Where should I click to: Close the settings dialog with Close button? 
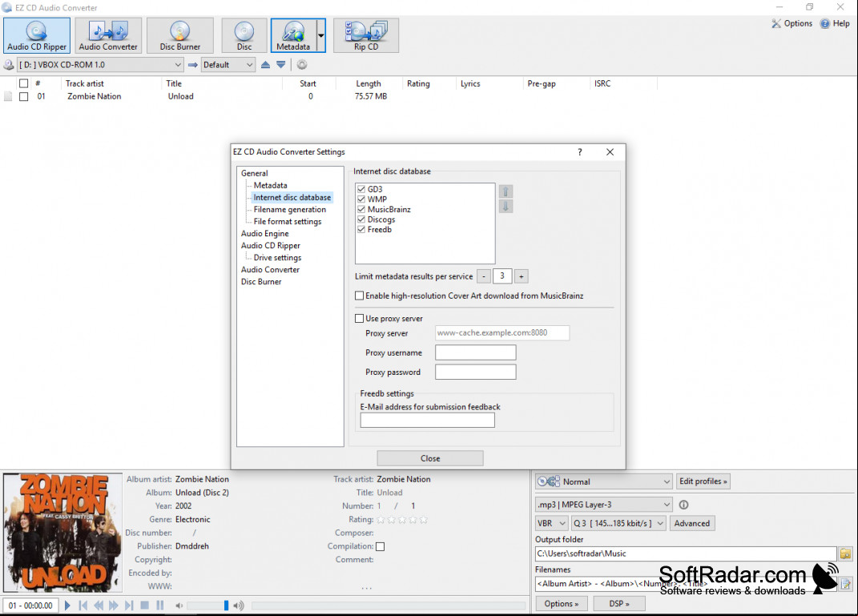[x=430, y=458]
